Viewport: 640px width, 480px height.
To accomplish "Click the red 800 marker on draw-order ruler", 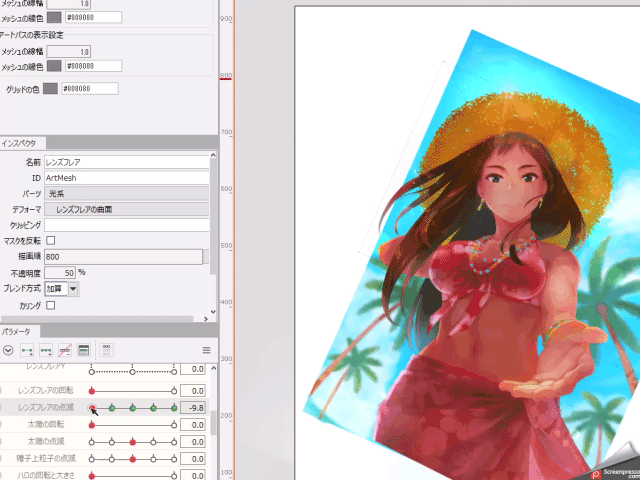I will pyautogui.click(x=226, y=78).
